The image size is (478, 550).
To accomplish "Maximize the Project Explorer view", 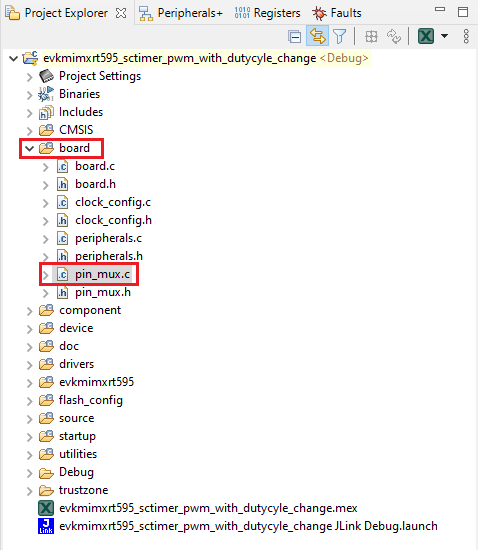I will [463, 12].
